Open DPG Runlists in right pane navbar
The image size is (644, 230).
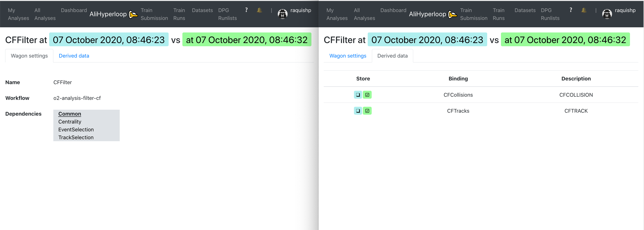click(x=550, y=14)
